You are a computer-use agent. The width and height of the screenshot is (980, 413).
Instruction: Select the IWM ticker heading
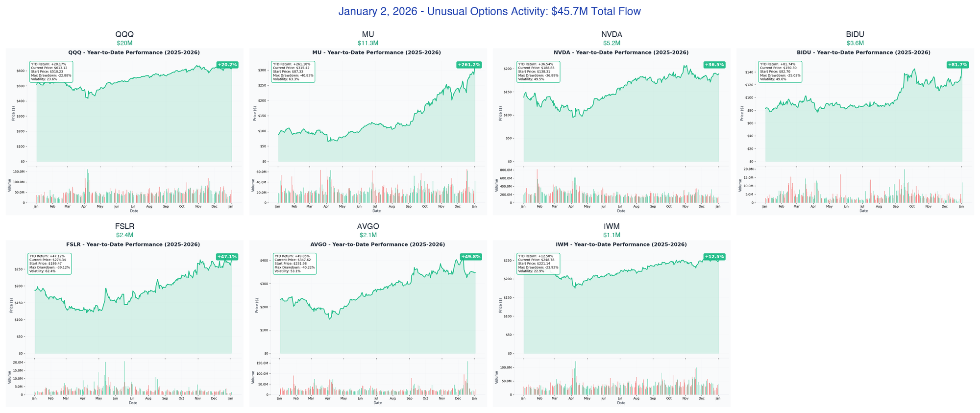(x=612, y=226)
